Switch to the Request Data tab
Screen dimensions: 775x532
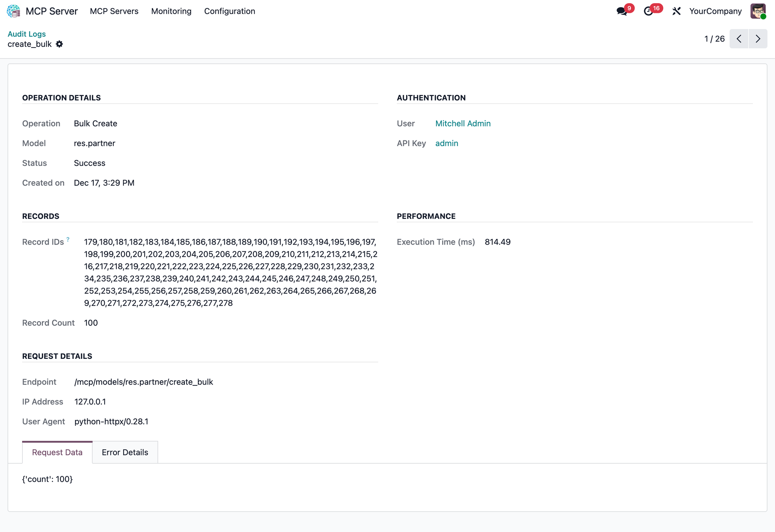pyautogui.click(x=57, y=452)
